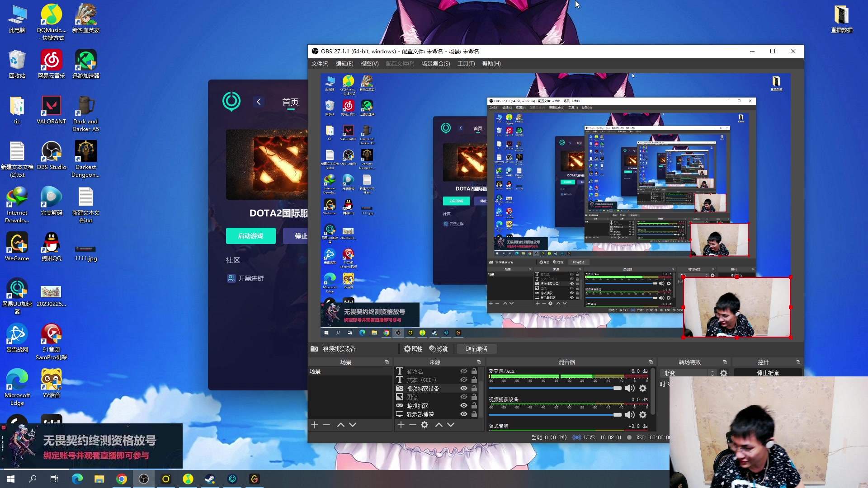Click the 停止推流 button
This screenshot has height=488, width=868.
click(768, 373)
